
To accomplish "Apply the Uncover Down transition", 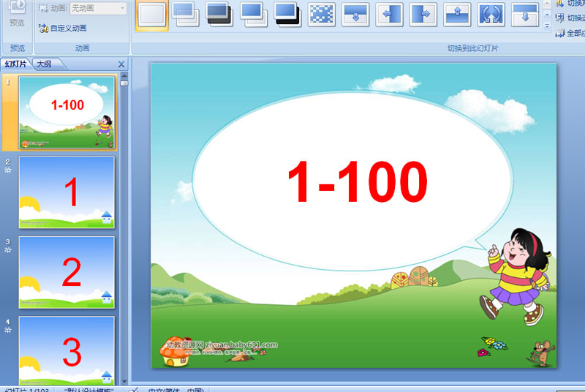I will pos(525,15).
